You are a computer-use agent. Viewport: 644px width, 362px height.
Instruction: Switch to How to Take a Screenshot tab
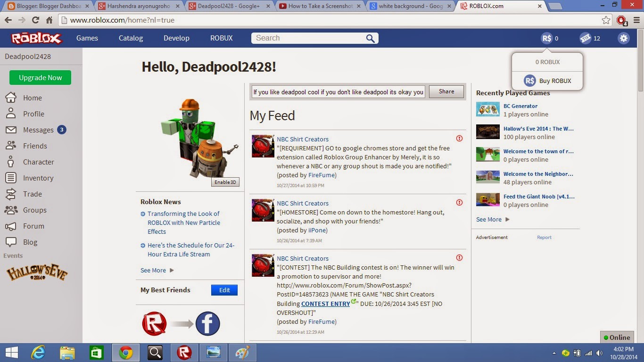tap(319, 6)
